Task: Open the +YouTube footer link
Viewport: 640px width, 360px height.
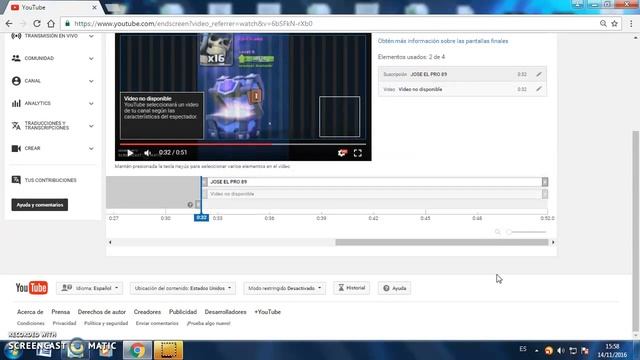Action: (x=267, y=312)
